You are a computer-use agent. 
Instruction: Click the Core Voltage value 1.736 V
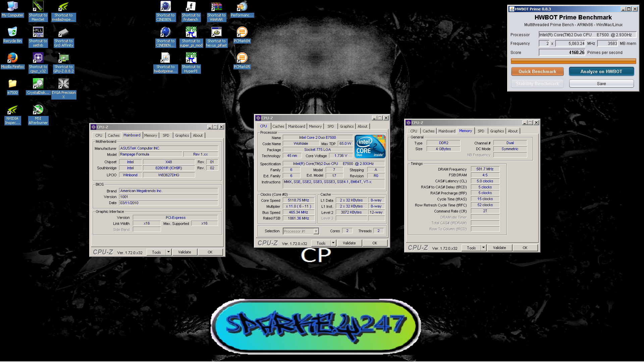pyautogui.click(x=340, y=156)
